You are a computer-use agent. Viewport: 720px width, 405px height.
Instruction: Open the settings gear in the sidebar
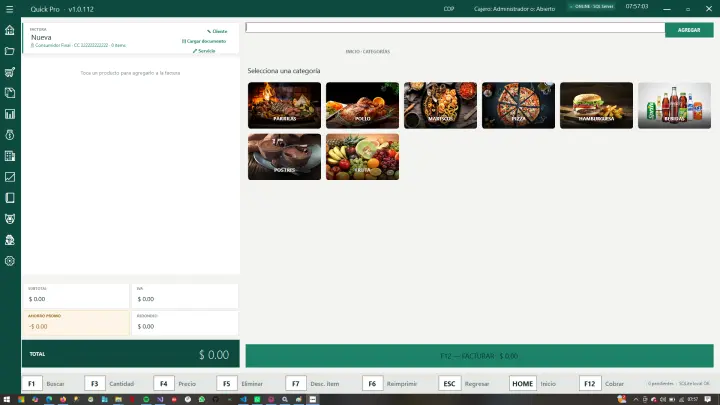coord(10,261)
